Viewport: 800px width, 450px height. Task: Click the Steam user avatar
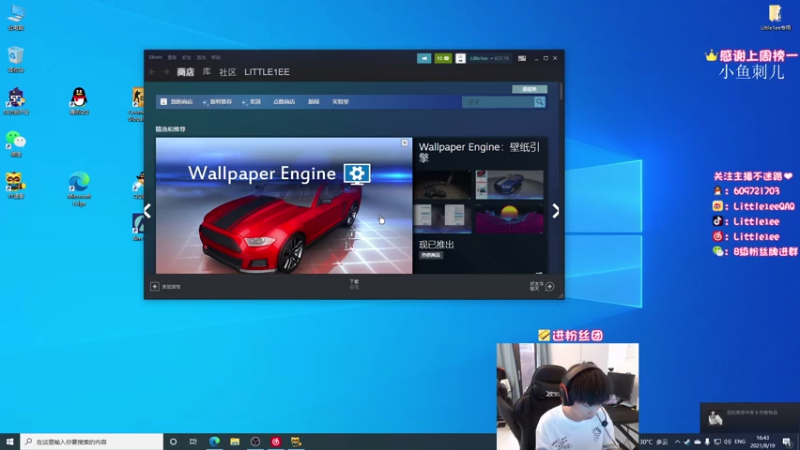(x=460, y=58)
